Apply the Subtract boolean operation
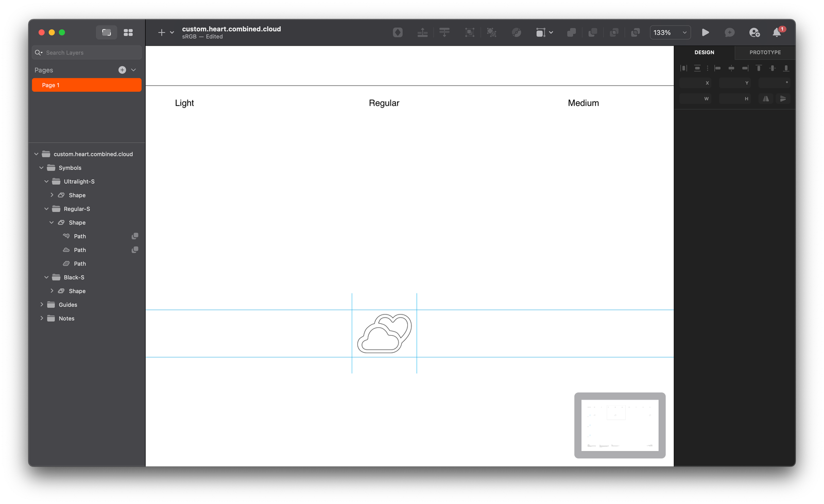This screenshot has width=824, height=504. click(x=592, y=32)
